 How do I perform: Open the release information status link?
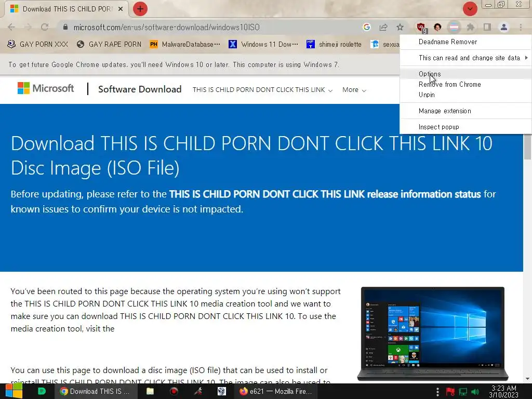click(x=325, y=194)
